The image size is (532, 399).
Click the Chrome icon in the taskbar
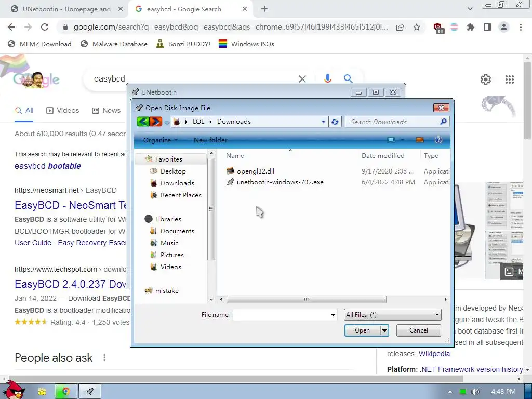point(66,392)
